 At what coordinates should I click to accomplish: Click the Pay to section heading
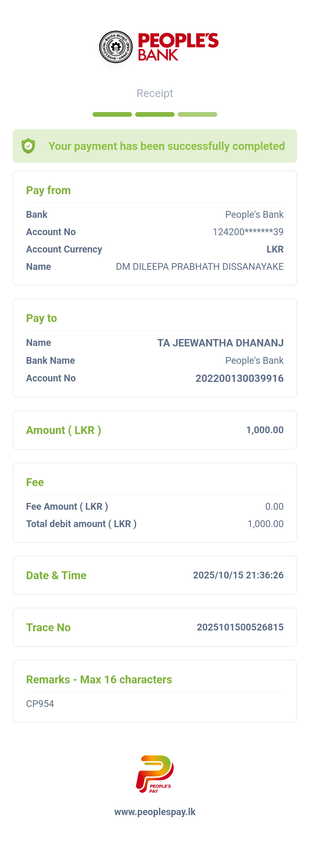(42, 318)
